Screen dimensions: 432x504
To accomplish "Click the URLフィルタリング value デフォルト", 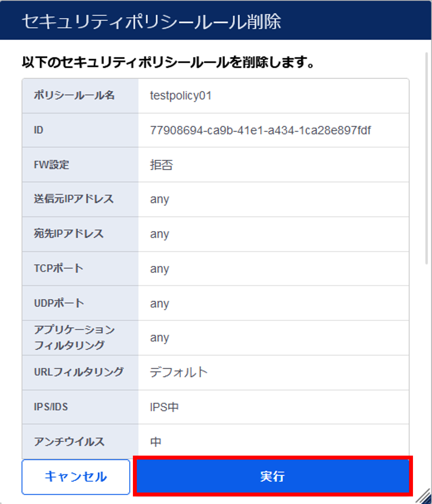I will [179, 373].
